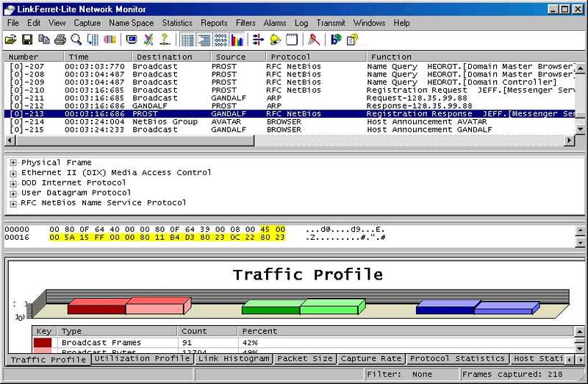Toggle the decode tree view icon
The height and width of the screenshot is (384, 588).
[204, 40]
